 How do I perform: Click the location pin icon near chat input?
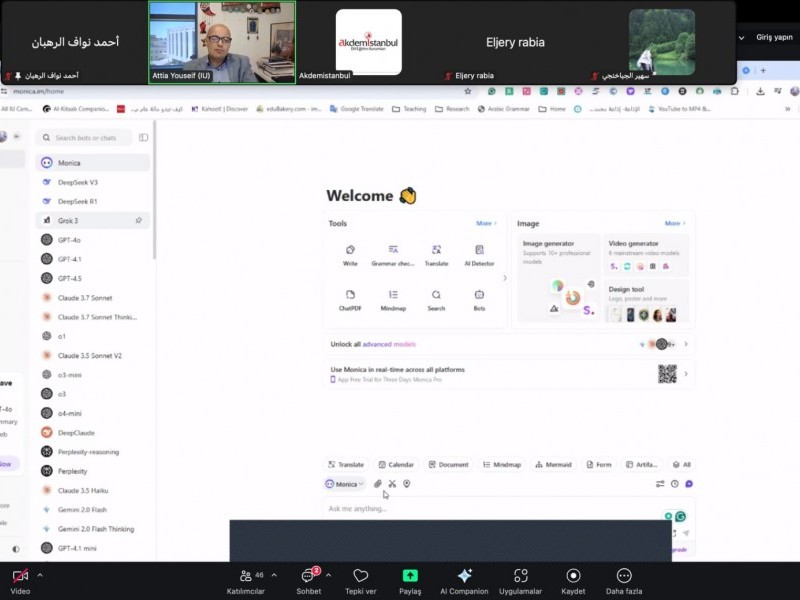pyautogui.click(x=407, y=484)
